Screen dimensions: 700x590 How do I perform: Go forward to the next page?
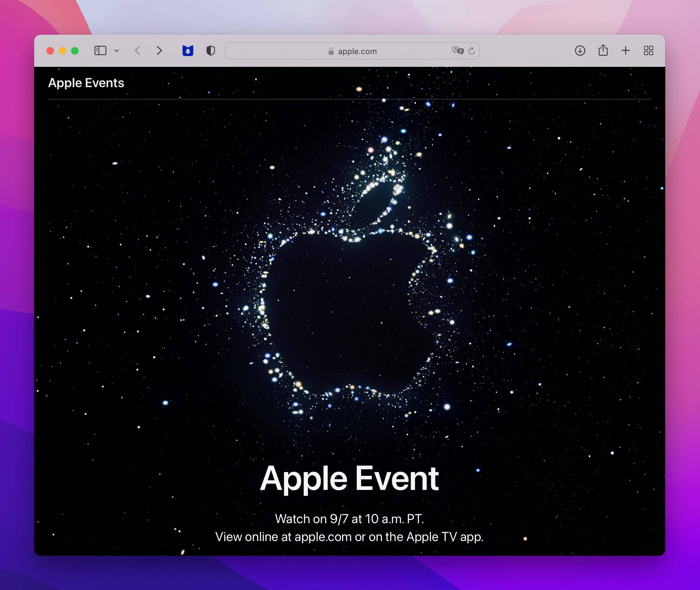(159, 51)
